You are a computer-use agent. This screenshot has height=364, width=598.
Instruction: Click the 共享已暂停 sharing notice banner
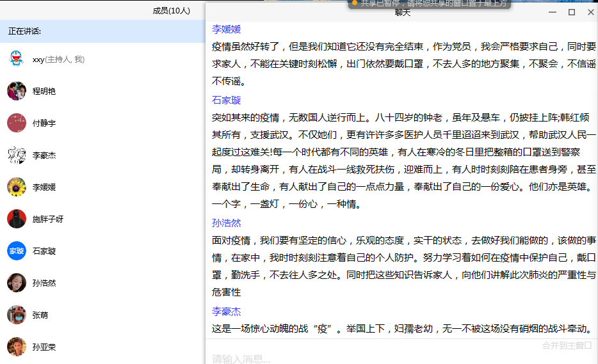coord(430,4)
